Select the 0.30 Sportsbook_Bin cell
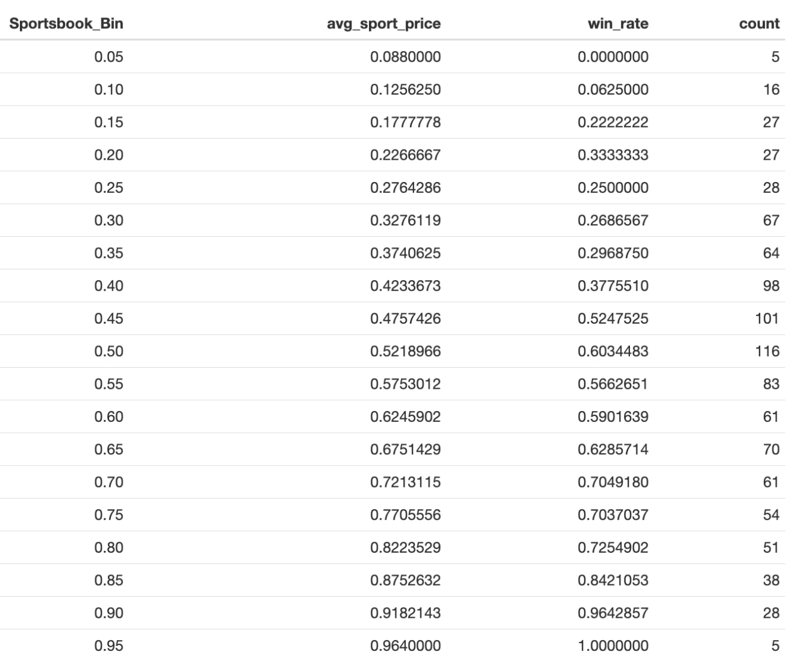797x672 pixels. [x=109, y=221]
